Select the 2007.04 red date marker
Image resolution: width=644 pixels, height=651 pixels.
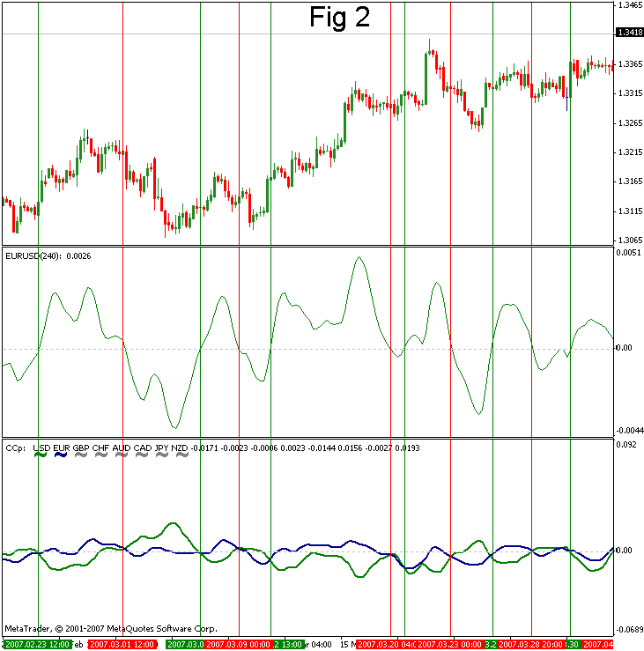[x=597, y=644]
